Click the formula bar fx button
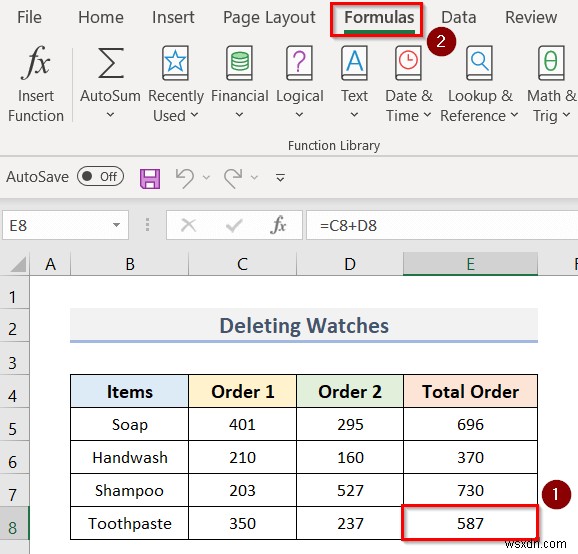578x554 pixels. (278, 225)
